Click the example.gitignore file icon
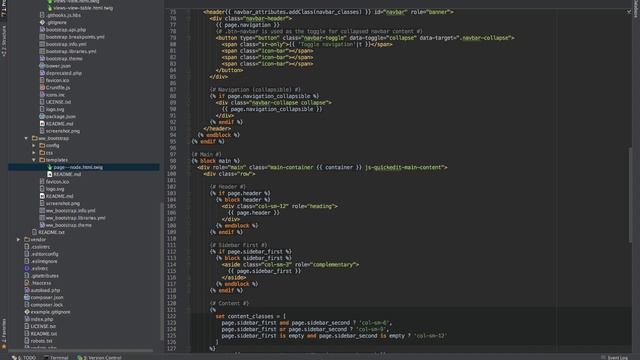This screenshot has height=360, width=640. pos(27,312)
